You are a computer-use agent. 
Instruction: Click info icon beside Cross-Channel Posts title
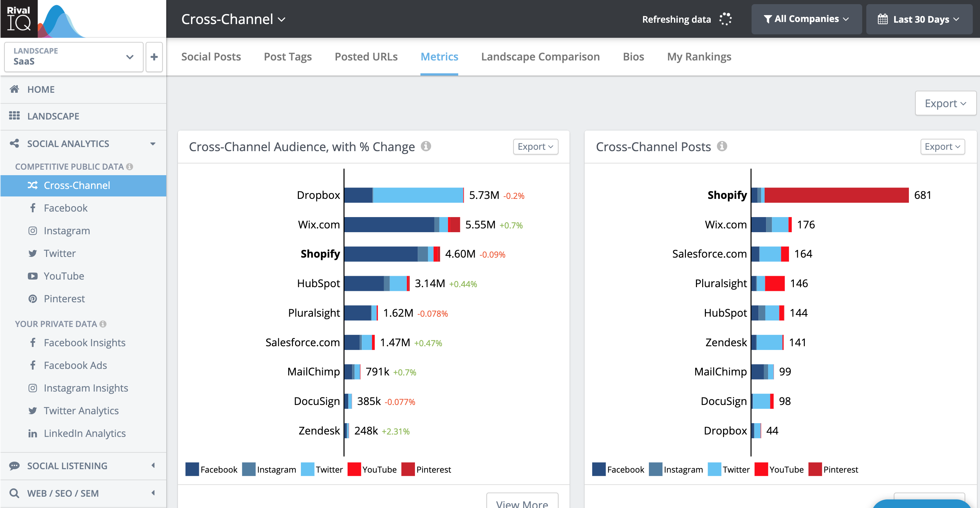(x=722, y=146)
